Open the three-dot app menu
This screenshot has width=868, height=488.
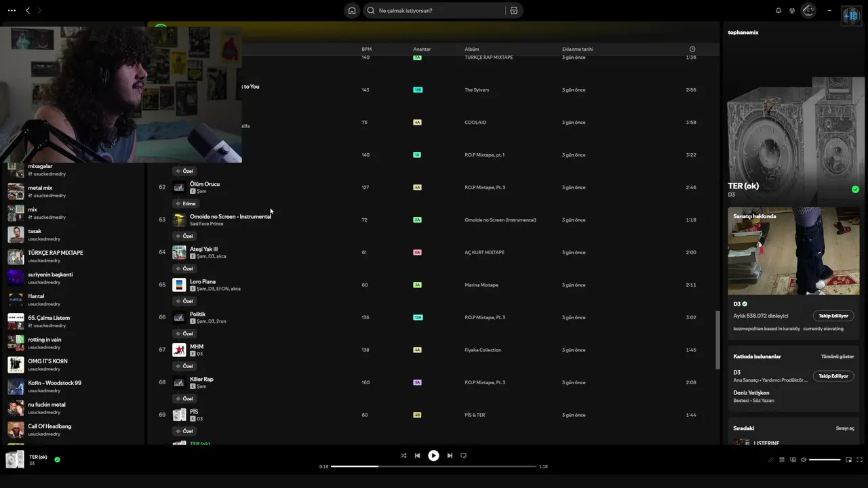pos(12,10)
